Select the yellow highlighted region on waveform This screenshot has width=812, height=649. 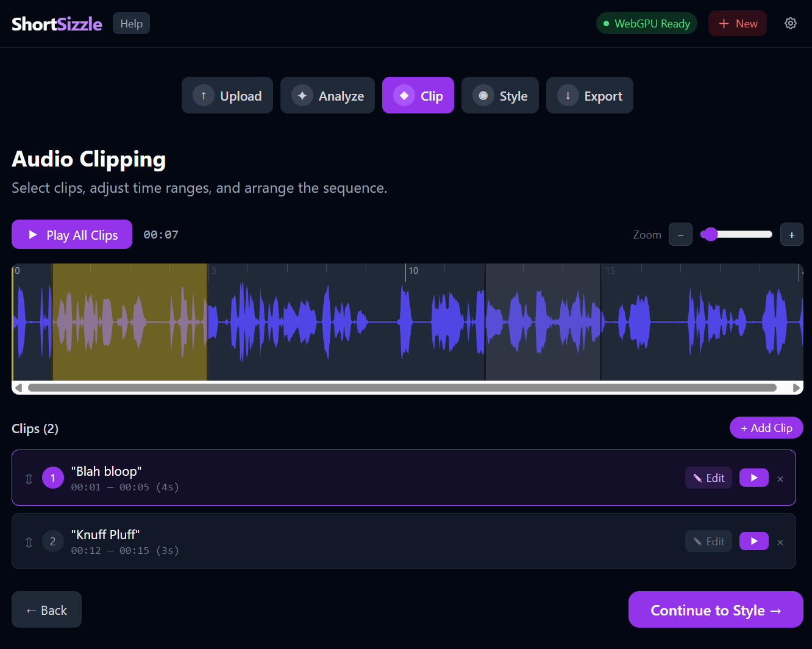[x=129, y=322]
